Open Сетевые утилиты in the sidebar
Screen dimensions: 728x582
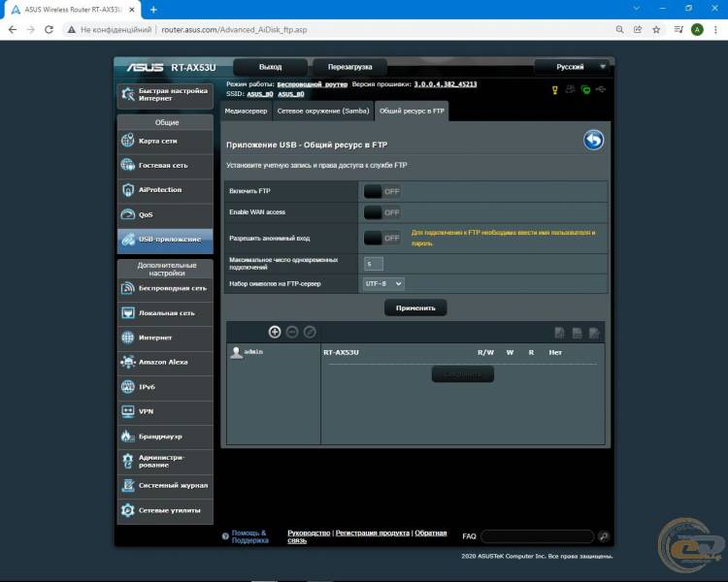coord(165,510)
